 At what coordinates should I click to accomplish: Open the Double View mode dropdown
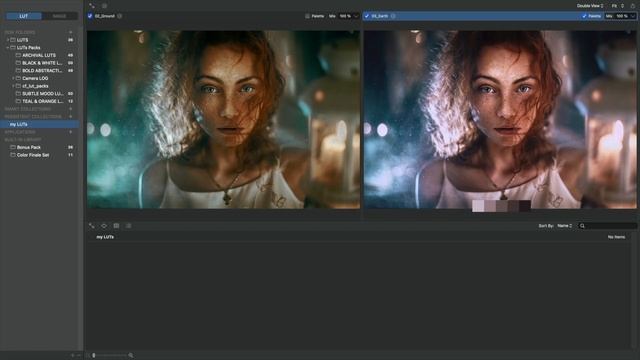[x=590, y=6]
